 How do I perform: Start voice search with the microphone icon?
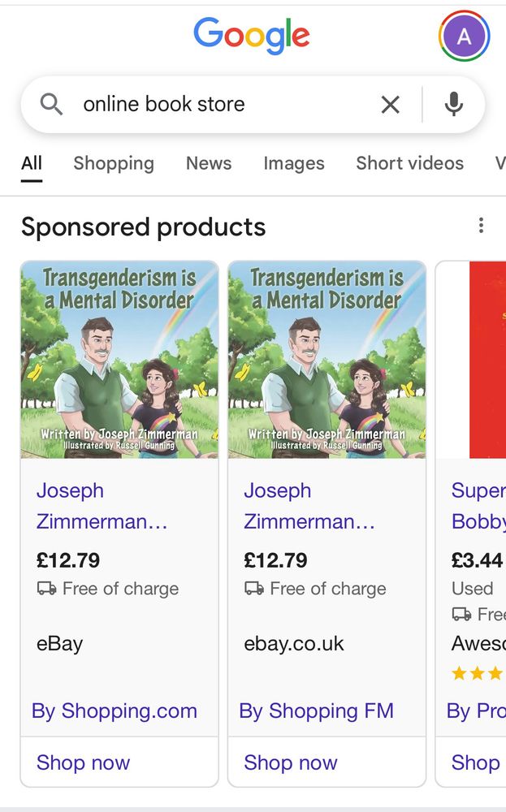coord(454,104)
